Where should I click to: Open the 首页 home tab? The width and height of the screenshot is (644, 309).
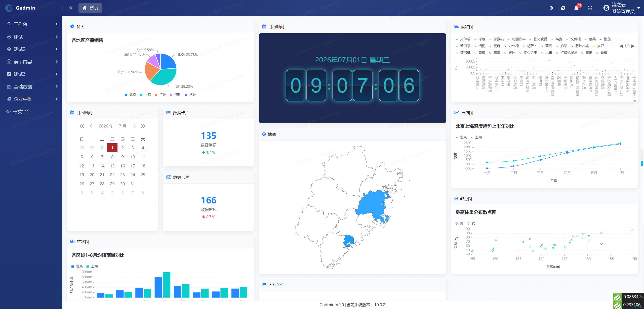pos(90,8)
